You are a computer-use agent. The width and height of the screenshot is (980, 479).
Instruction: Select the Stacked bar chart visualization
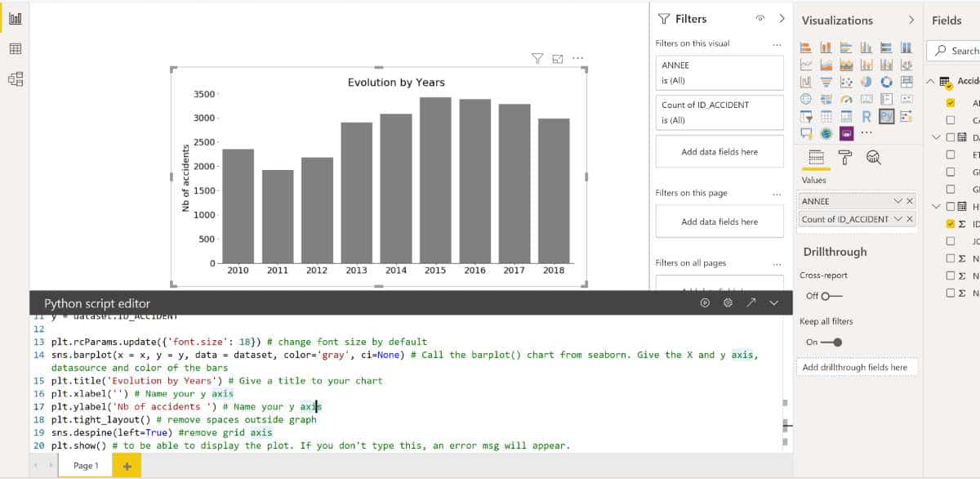(x=806, y=47)
